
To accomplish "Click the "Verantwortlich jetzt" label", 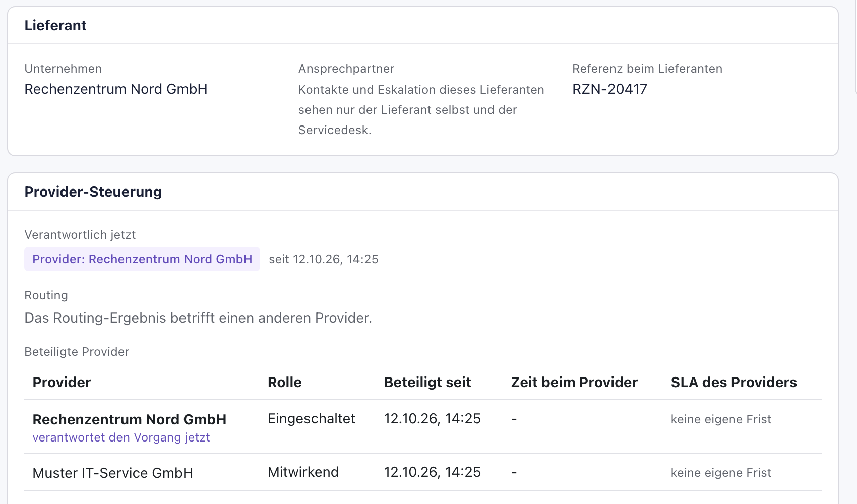I will [x=80, y=235].
